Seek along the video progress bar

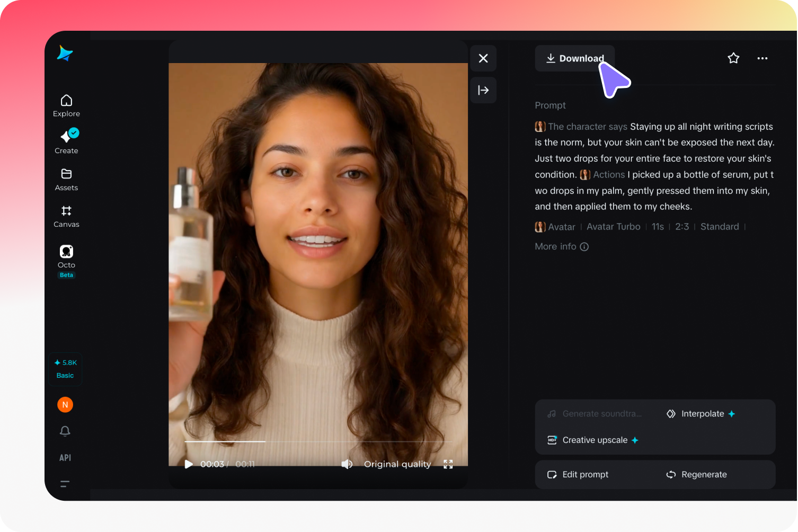(318, 441)
